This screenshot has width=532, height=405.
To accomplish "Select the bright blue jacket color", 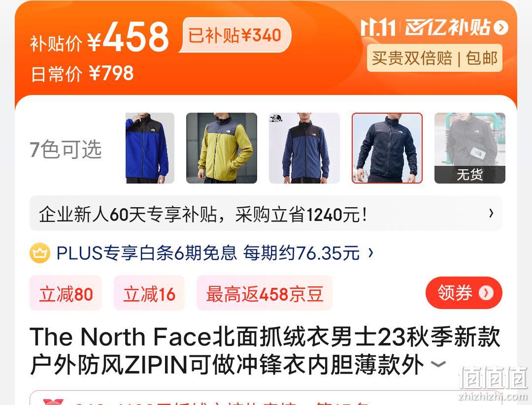I will click(150, 148).
